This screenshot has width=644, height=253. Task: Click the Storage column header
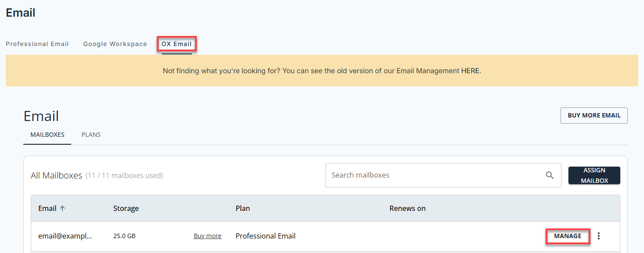(x=126, y=208)
